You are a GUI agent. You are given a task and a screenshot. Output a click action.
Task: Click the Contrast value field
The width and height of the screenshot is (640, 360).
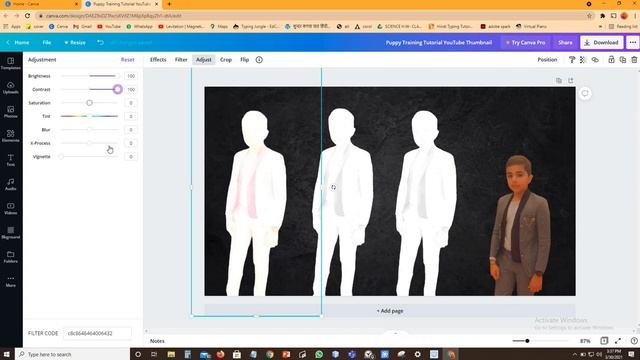131,89
